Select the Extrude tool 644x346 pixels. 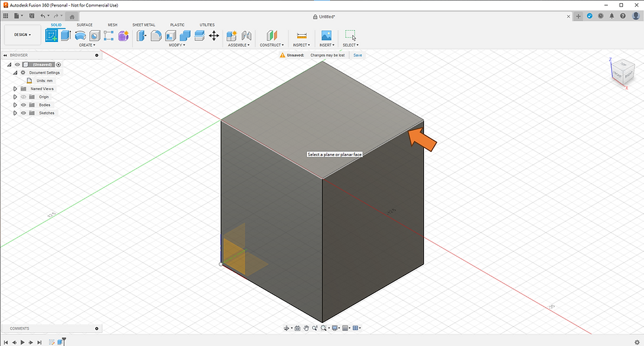pyautogui.click(x=66, y=36)
